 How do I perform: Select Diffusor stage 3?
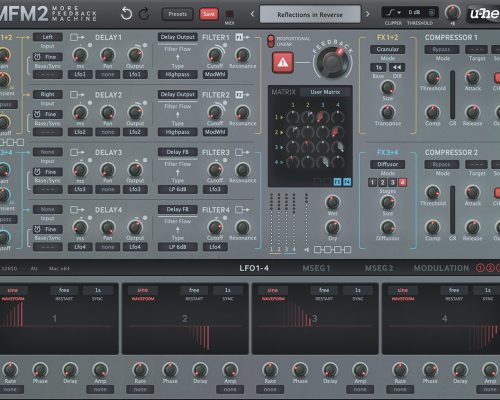click(393, 182)
